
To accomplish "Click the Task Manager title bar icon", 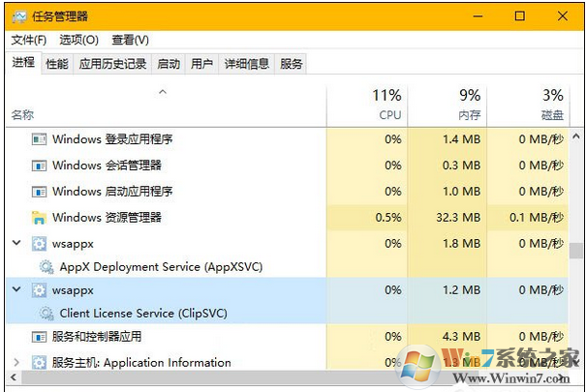I will tap(16, 16).
